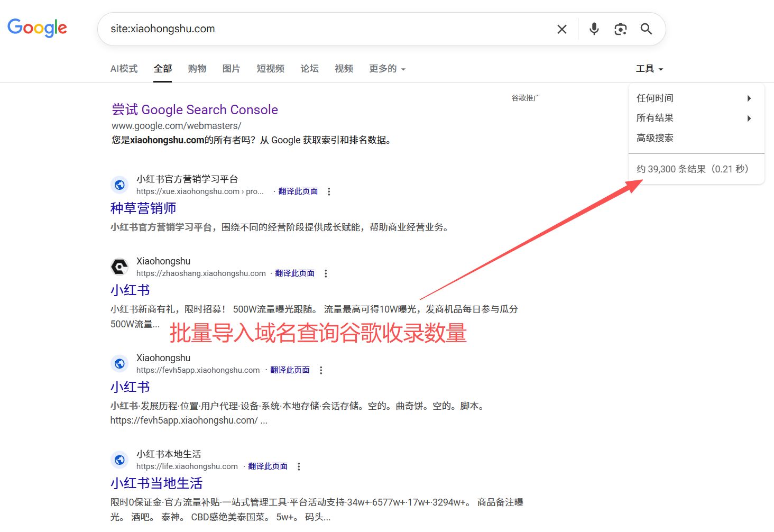Open more options for life.xiaohongshu.com result
The height and width of the screenshot is (532, 774).
(x=299, y=466)
